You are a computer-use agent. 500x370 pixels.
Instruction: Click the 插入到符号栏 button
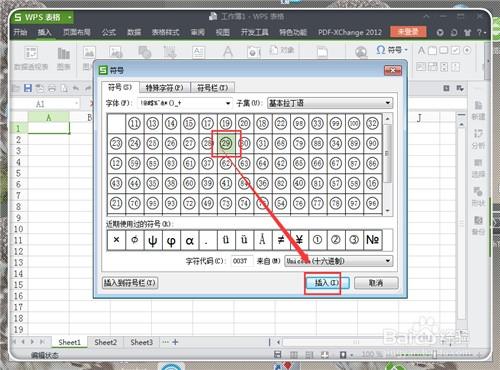pyautogui.click(x=130, y=283)
